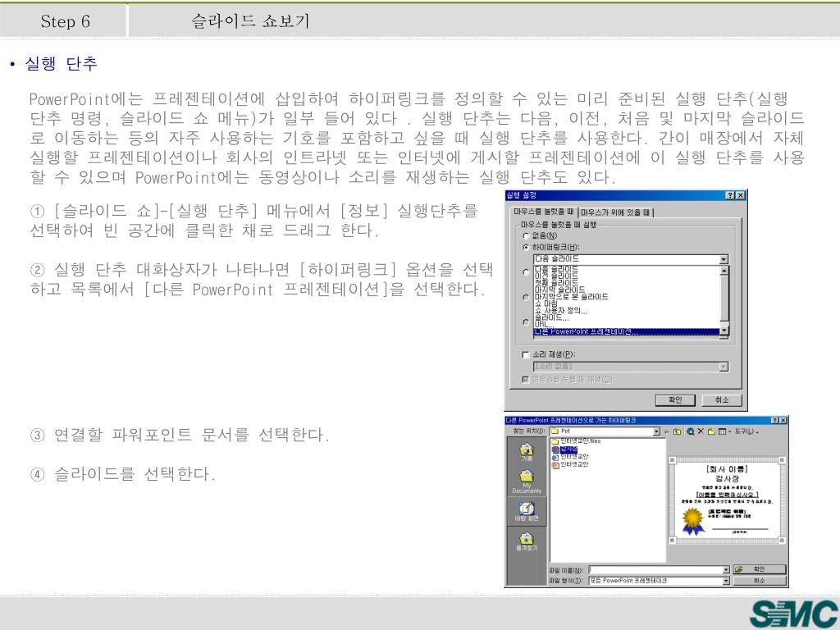
Task: Select 다른 PowerPoint 프레젠테이션... list entry
Action: [628, 331]
